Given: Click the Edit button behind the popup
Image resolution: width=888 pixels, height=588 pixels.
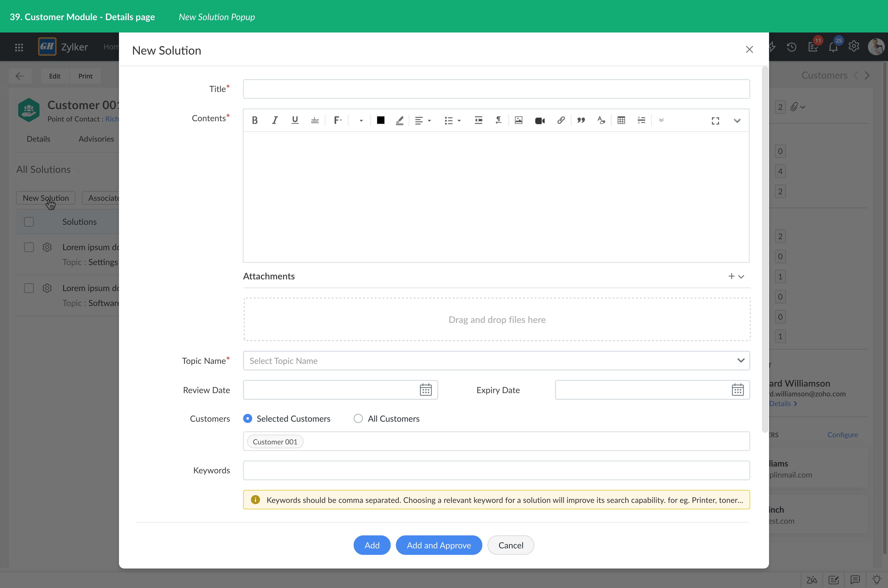Looking at the screenshot, I should coord(55,76).
